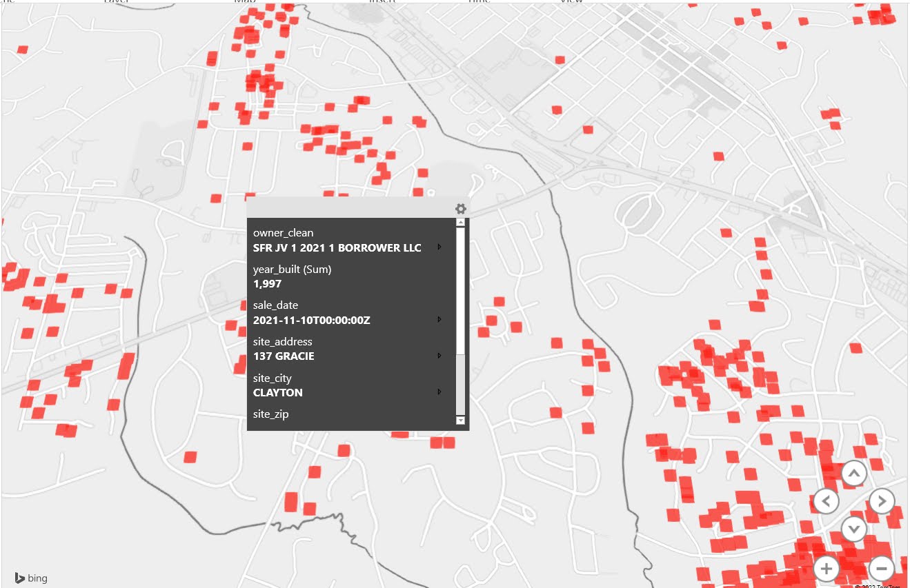Expand the sale_date value arrow
Viewport: 910px width, 588px height.
(439, 320)
